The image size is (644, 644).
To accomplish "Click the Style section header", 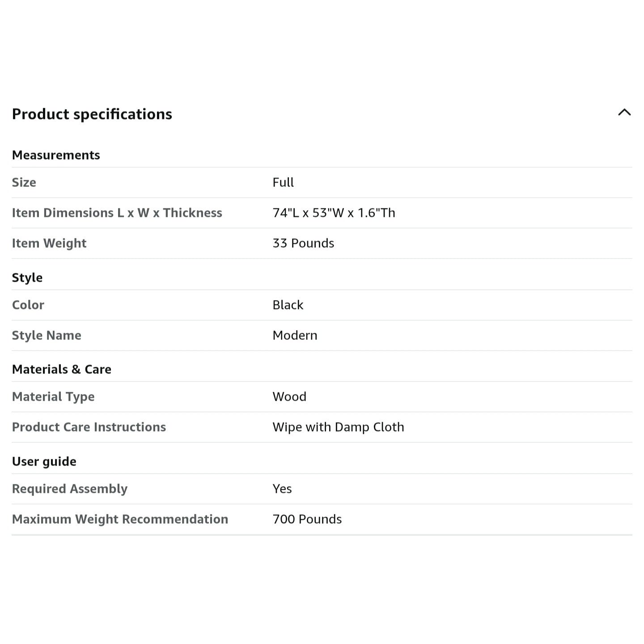I will (27, 278).
